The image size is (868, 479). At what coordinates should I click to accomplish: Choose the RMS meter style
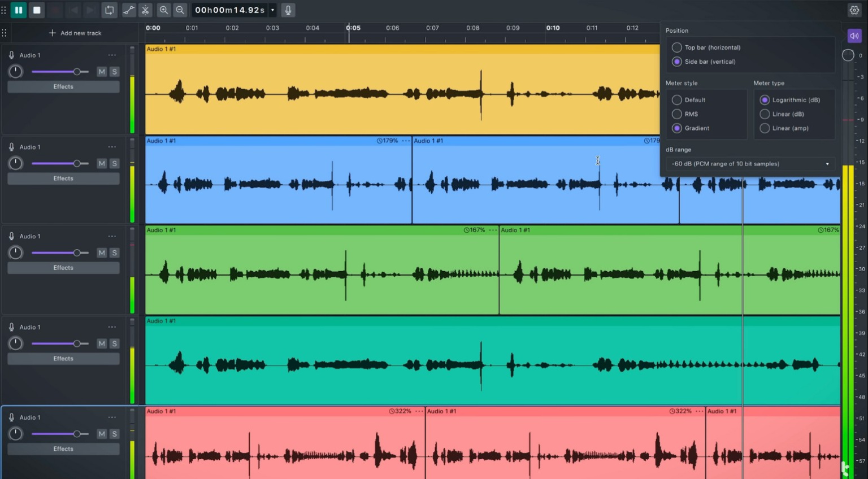click(x=677, y=114)
